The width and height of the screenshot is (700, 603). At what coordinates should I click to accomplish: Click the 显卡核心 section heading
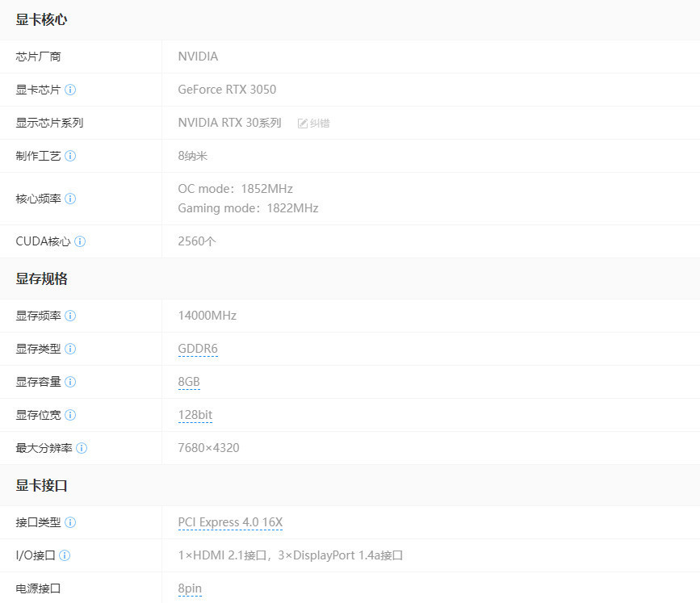(x=41, y=19)
